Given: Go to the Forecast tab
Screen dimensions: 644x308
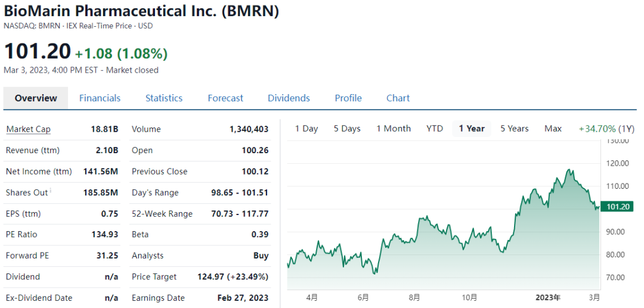Looking at the screenshot, I should tap(225, 98).
